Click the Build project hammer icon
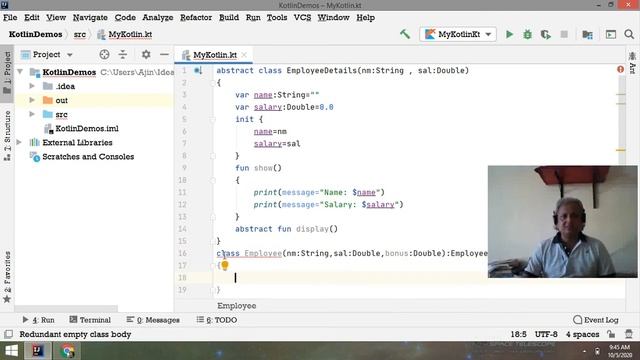 point(404,34)
